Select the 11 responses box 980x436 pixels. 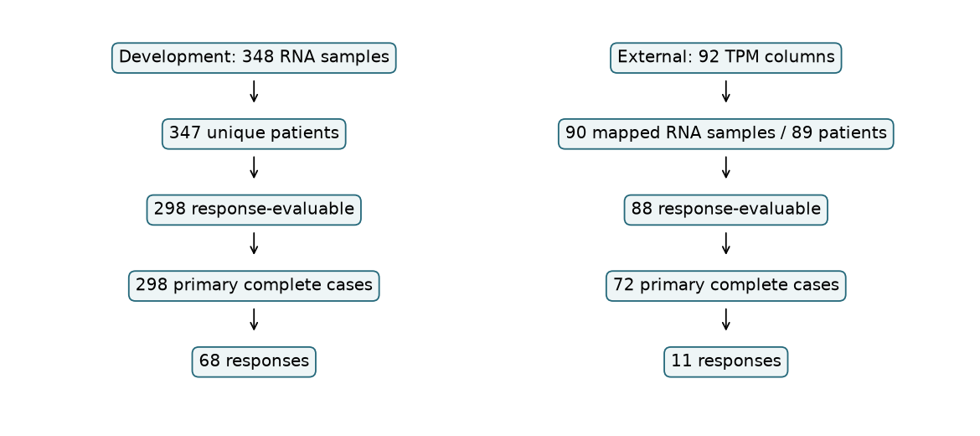pyautogui.click(x=725, y=361)
